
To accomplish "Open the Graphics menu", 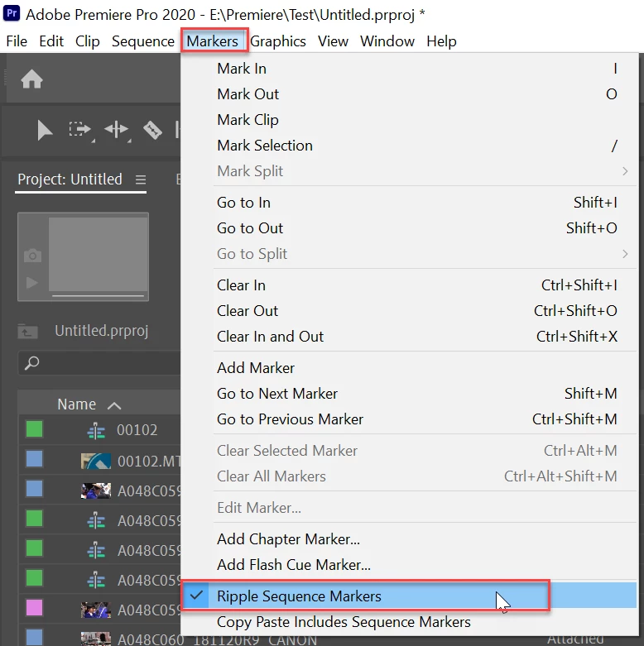I will click(278, 41).
